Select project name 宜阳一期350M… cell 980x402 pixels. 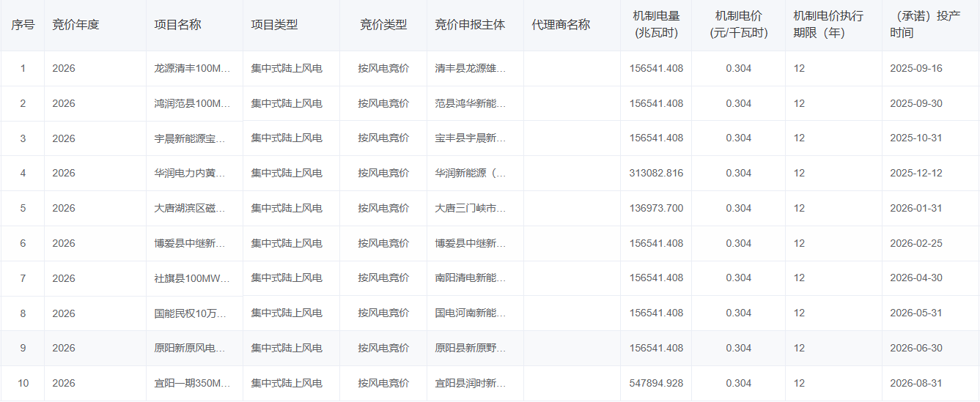coord(193,384)
